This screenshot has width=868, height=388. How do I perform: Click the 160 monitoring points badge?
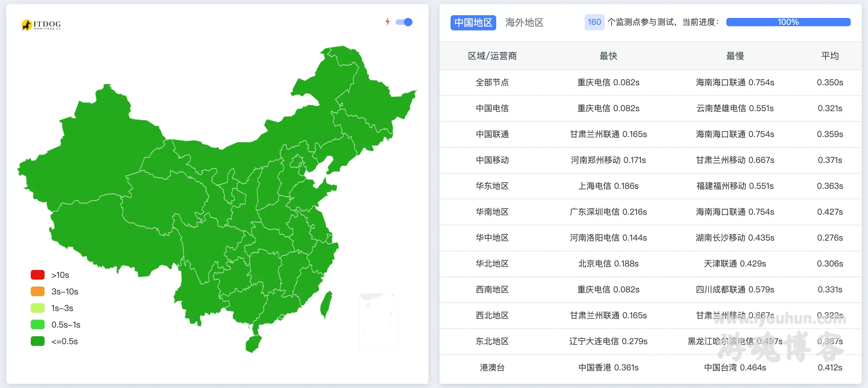point(594,22)
